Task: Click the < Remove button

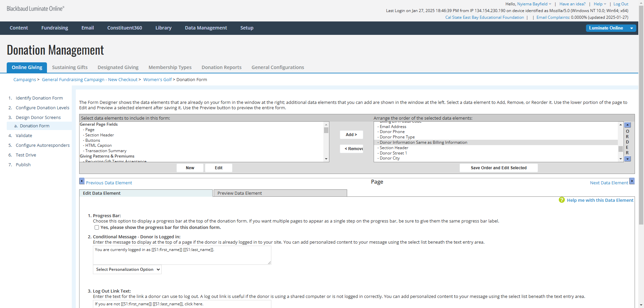Action: pyautogui.click(x=352, y=149)
